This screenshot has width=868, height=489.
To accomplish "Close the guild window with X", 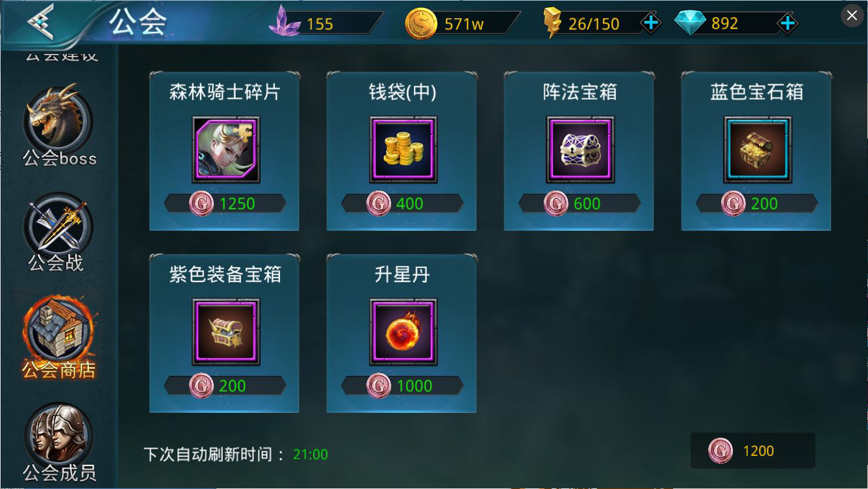I will coord(852,15).
